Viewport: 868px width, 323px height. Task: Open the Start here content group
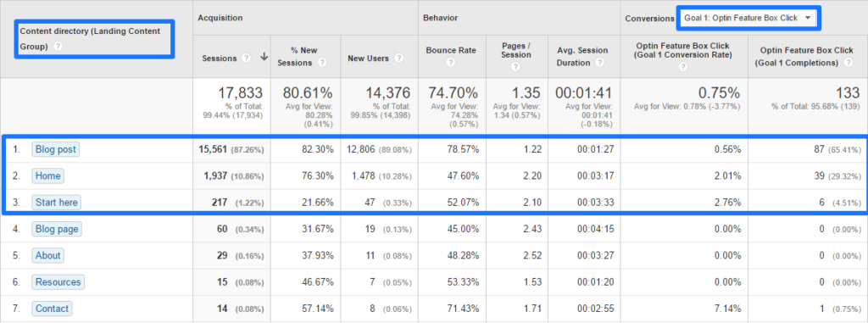point(57,203)
